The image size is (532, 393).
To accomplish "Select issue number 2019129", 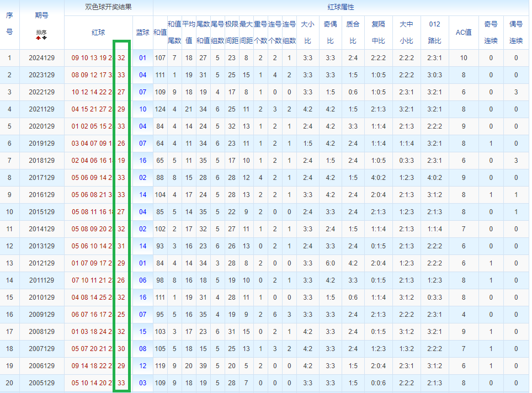I will [x=42, y=144].
